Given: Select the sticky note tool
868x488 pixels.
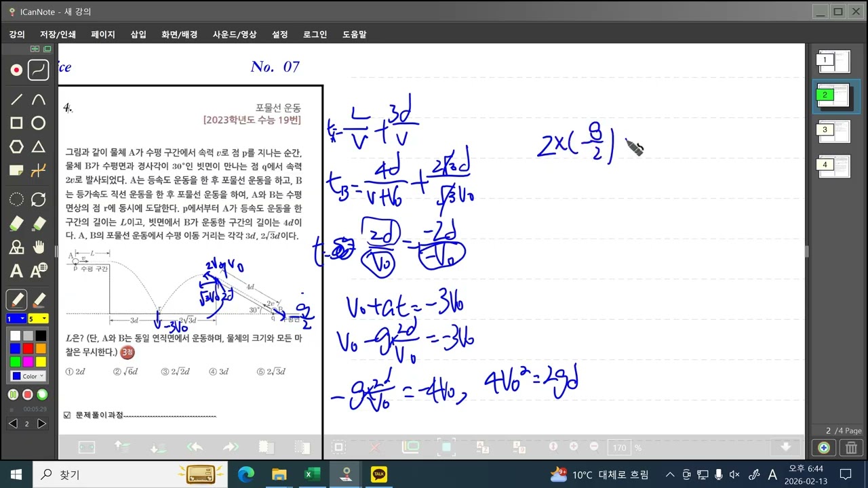Looking at the screenshot, I should 17,170.
